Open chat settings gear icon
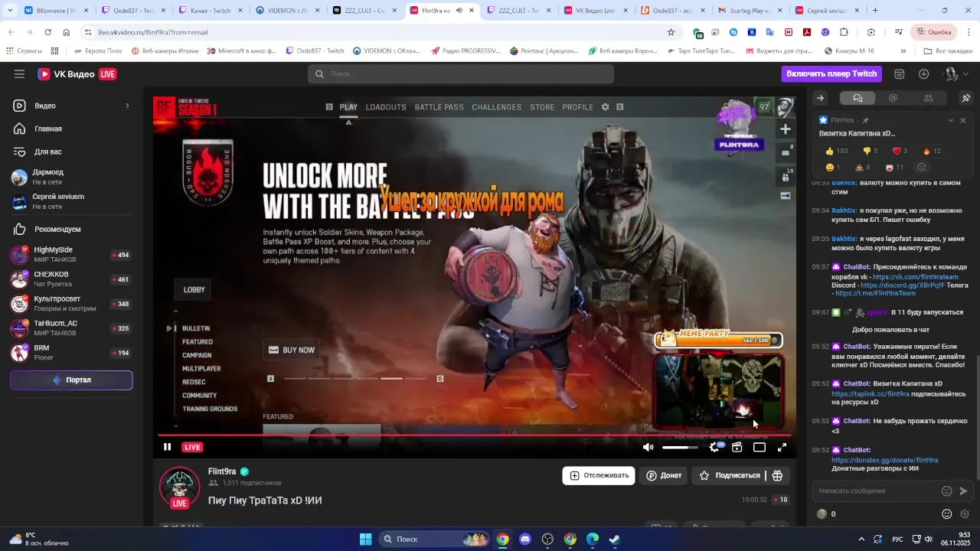 click(965, 514)
